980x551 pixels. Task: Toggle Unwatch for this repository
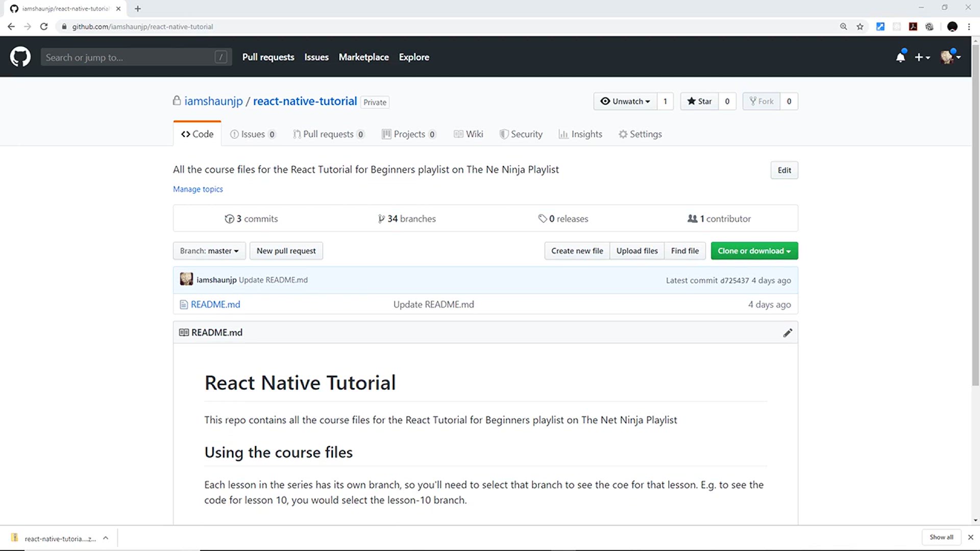click(x=625, y=101)
